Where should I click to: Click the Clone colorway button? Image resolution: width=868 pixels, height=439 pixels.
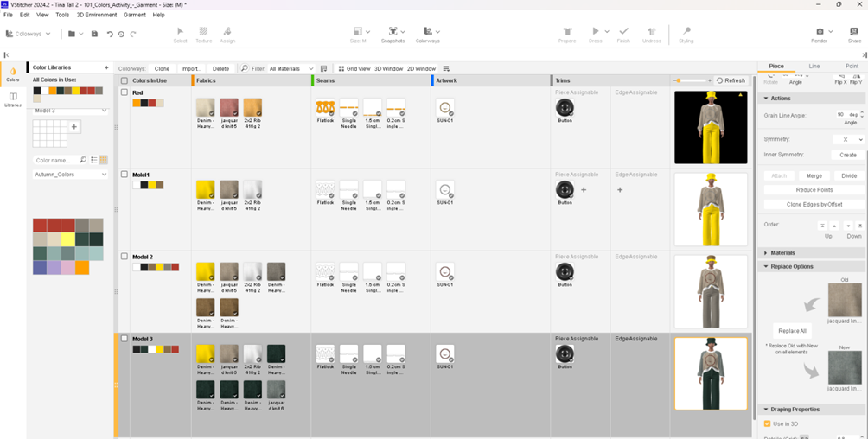[162, 68]
